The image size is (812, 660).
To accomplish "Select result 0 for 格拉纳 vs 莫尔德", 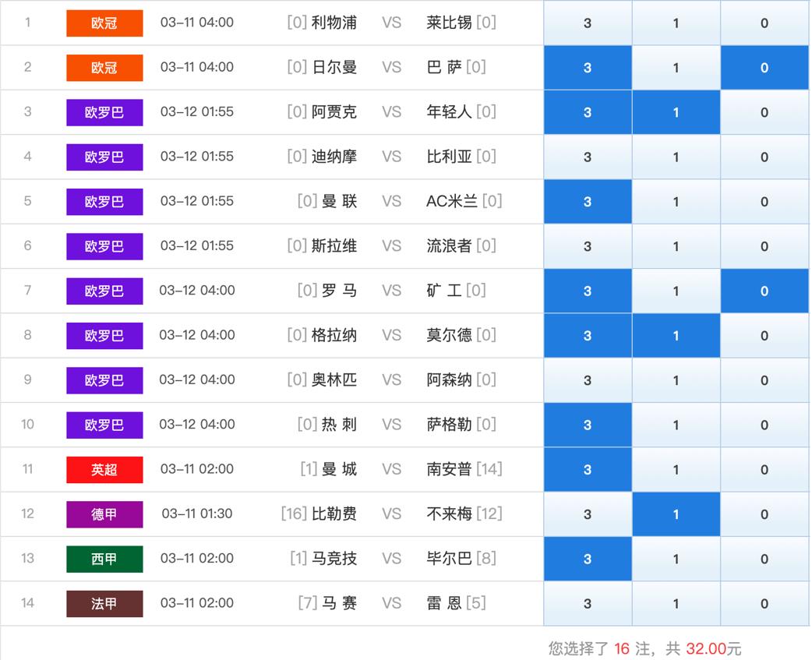I will click(x=764, y=335).
